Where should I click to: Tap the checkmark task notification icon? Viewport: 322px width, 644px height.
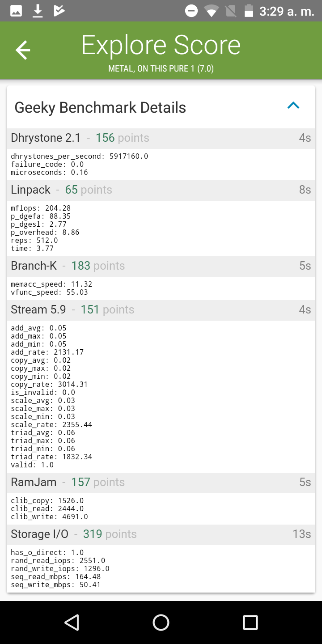59,11
